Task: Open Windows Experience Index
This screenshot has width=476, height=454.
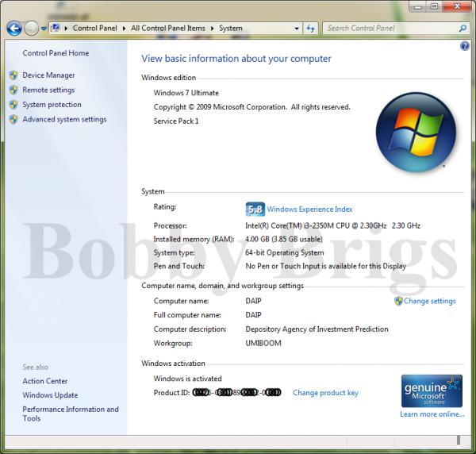Action: pos(309,210)
